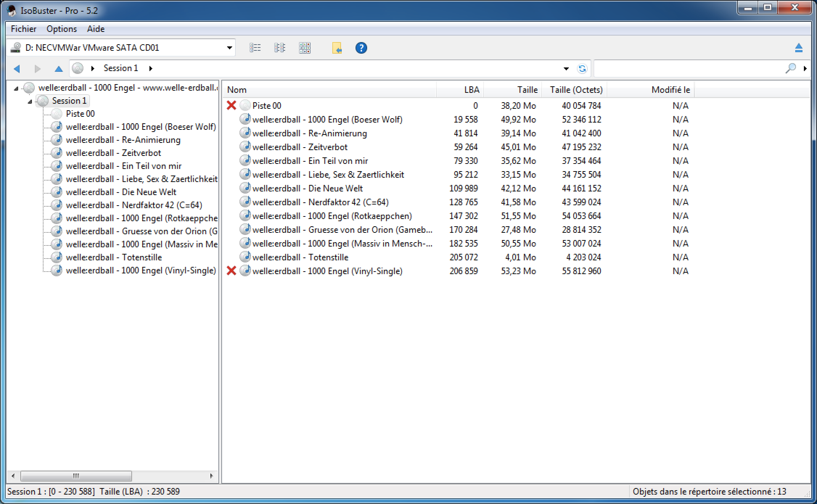The width and height of the screenshot is (817, 504).
Task: Sort by the Nom column header
Action: coord(329,90)
